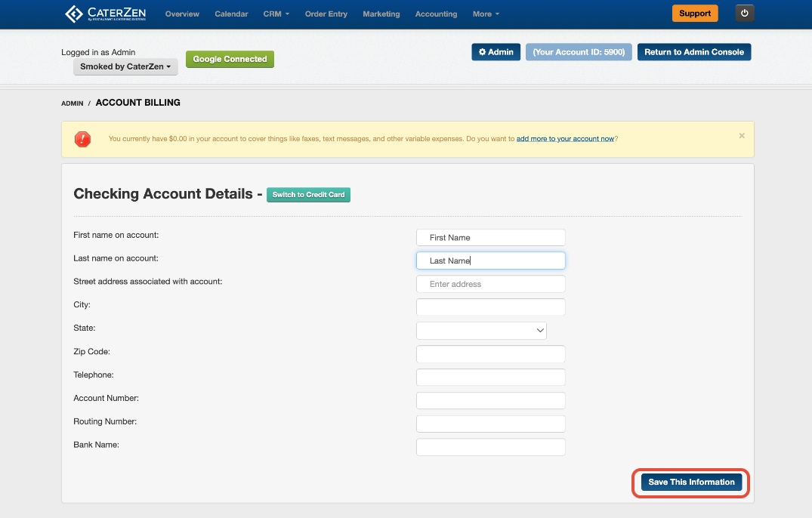Viewport: 812px width, 518px height.
Task: Click the Routing Number input field
Action: tap(490, 424)
